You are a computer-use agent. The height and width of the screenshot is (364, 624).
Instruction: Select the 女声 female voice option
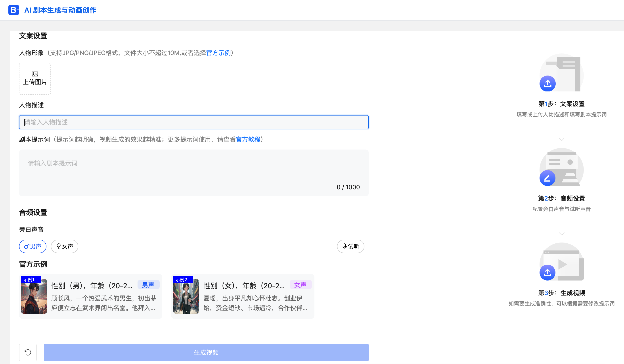coord(64,246)
